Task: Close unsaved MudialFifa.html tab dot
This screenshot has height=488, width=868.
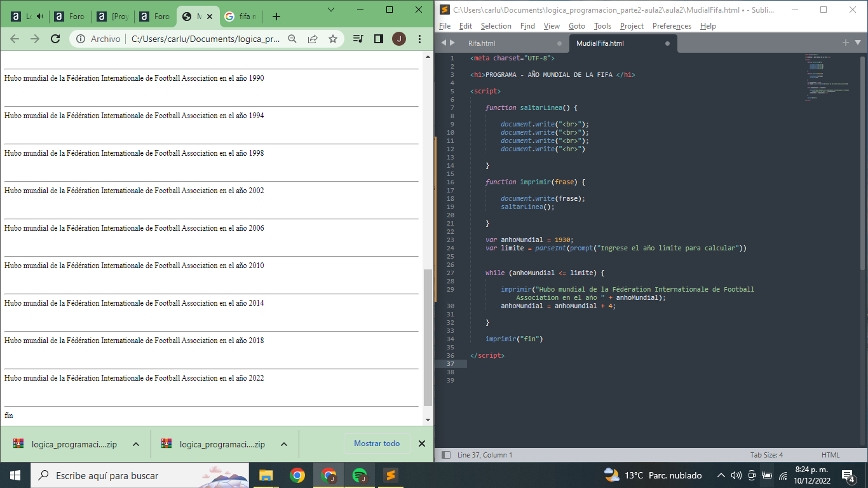Action: coord(667,43)
